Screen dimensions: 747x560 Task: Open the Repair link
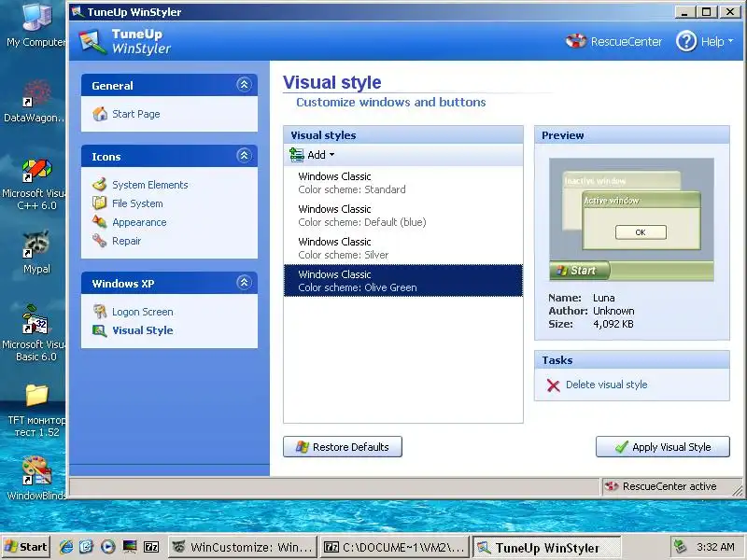(127, 241)
